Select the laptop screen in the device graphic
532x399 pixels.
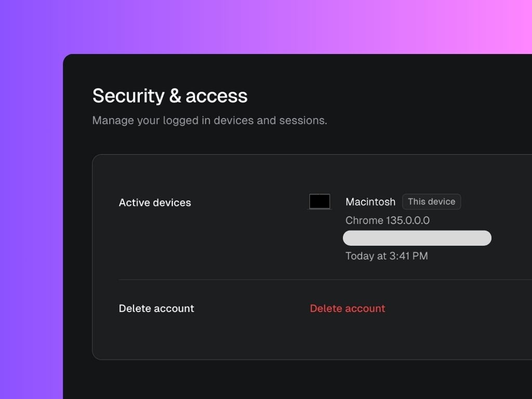tap(320, 200)
